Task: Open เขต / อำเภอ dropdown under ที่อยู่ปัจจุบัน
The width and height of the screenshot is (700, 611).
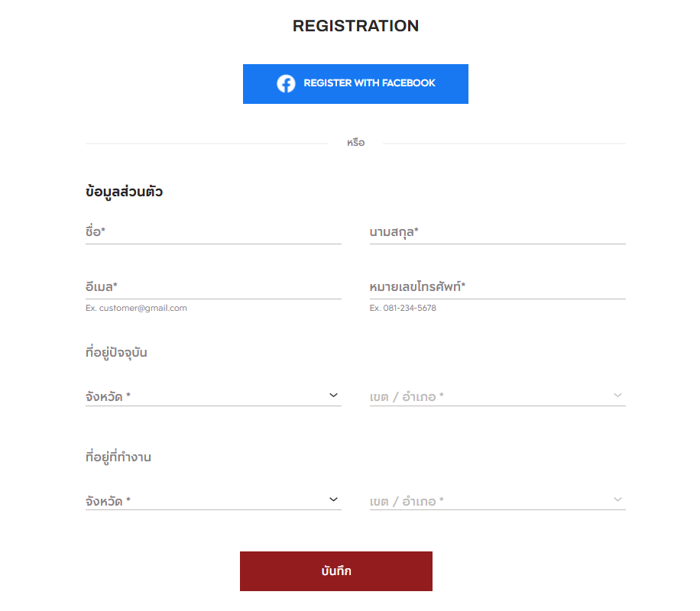Action: 497,396
